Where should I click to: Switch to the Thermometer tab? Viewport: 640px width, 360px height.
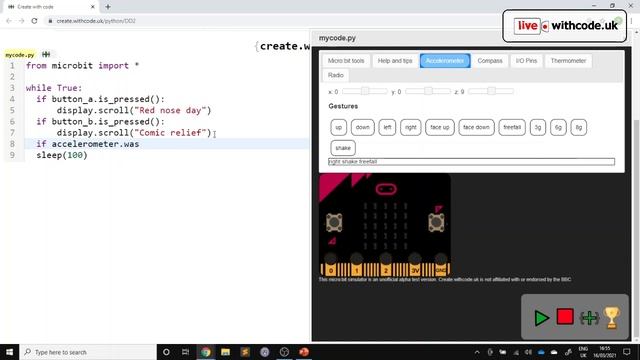[568, 61]
